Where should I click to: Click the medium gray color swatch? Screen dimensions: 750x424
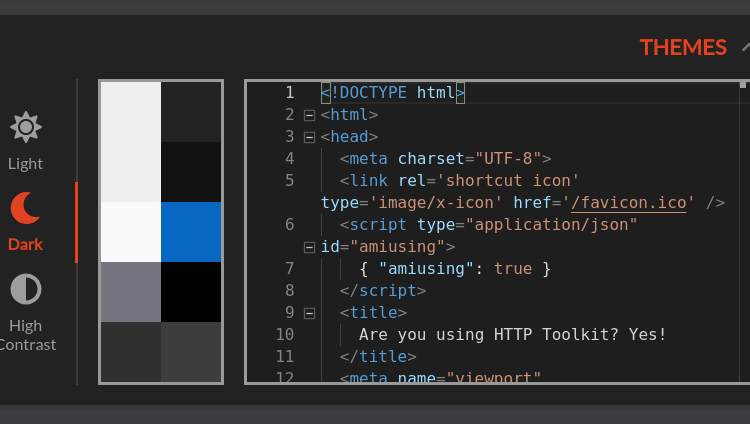tap(131, 292)
